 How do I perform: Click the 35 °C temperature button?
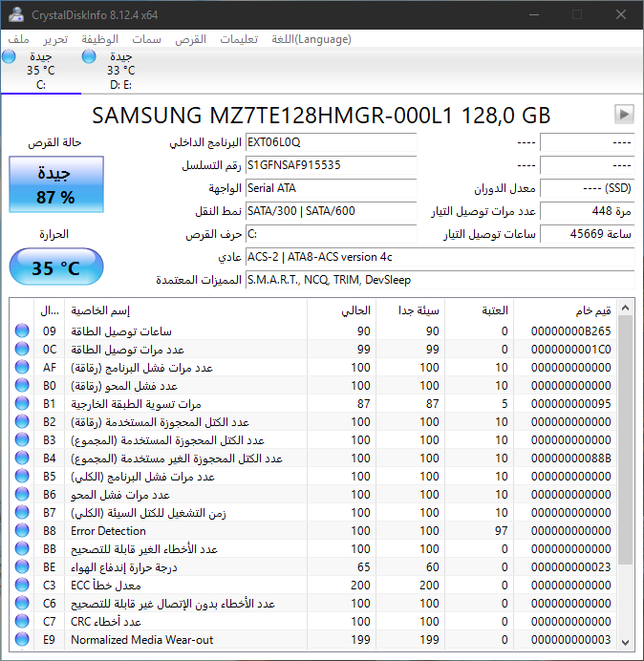(x=56, y=267)
